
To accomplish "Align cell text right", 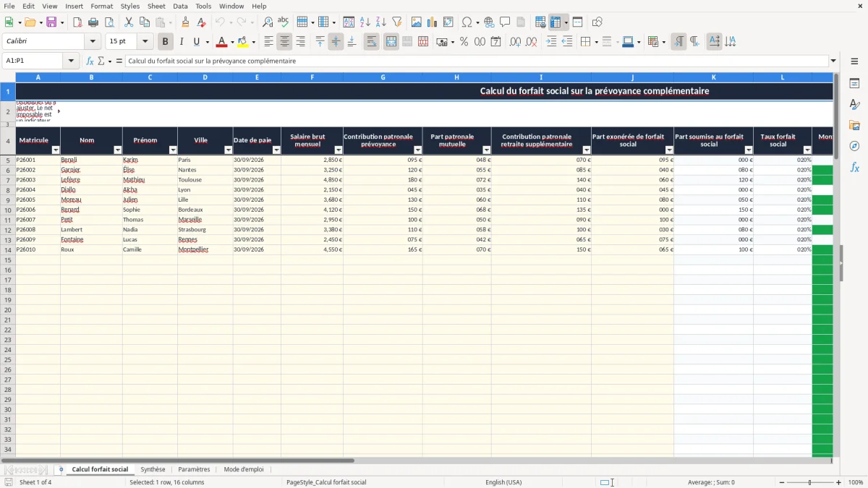I will [300, 42].
